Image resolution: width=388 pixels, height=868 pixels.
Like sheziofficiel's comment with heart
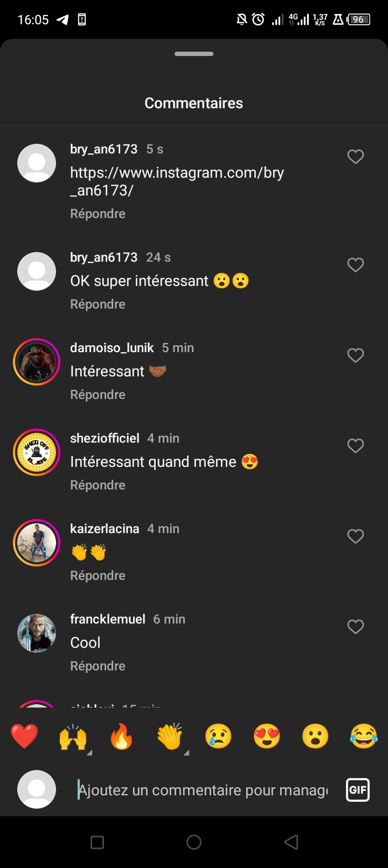click(356, 446)
